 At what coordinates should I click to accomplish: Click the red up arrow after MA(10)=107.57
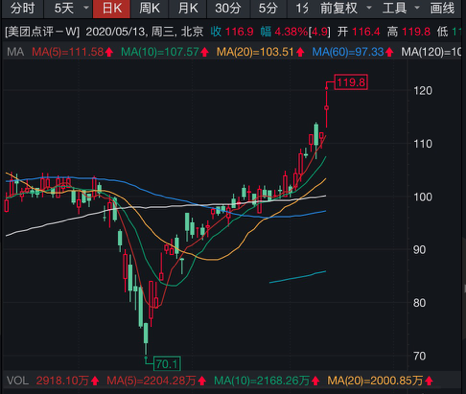(x=204, y=52)
